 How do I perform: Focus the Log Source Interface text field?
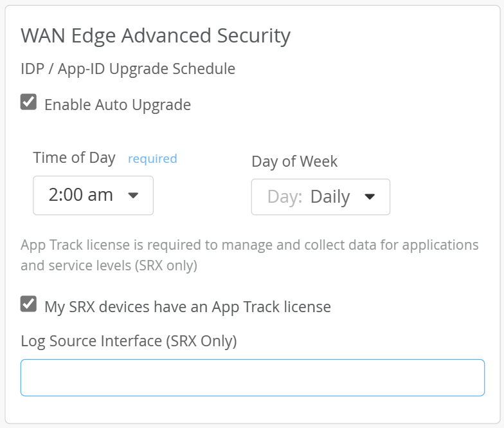[x=252, y=377]
